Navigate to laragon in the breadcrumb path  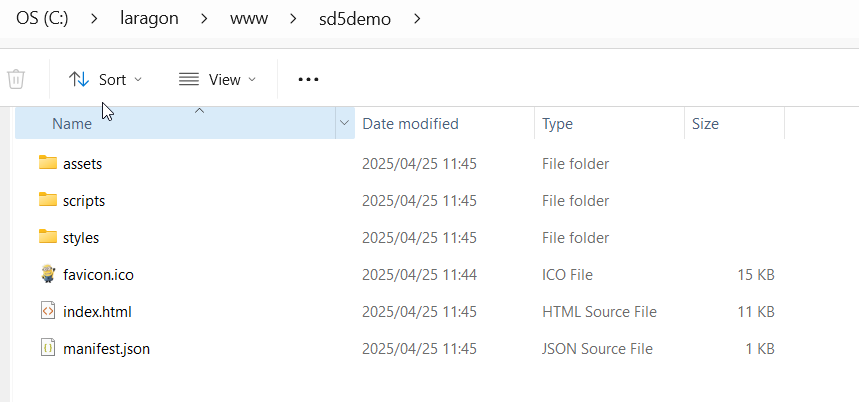[x=149, y=18]
